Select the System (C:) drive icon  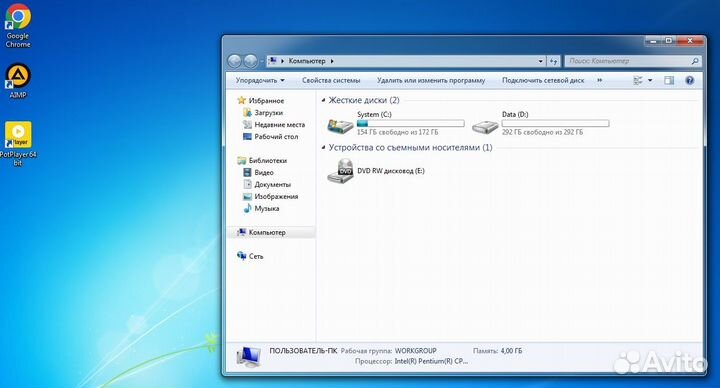pyautogui.click(x=340, y=125)
